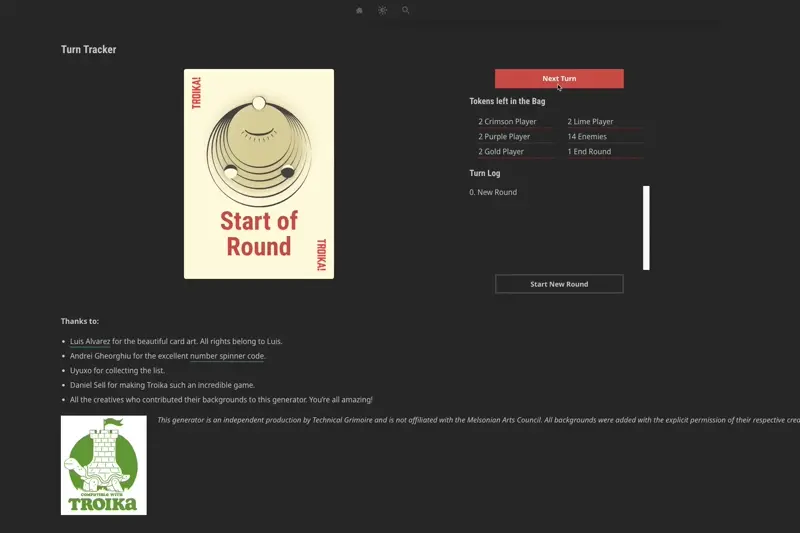Select the '2 Purple Player' token entry
The height and width of the screenshot is (533, 800).
tap(504, 137)
